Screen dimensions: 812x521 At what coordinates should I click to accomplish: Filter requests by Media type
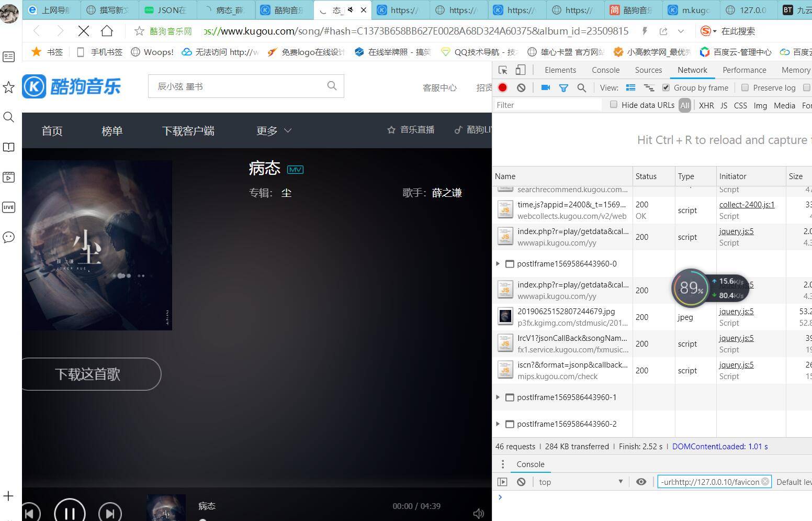tap(784, 105)
